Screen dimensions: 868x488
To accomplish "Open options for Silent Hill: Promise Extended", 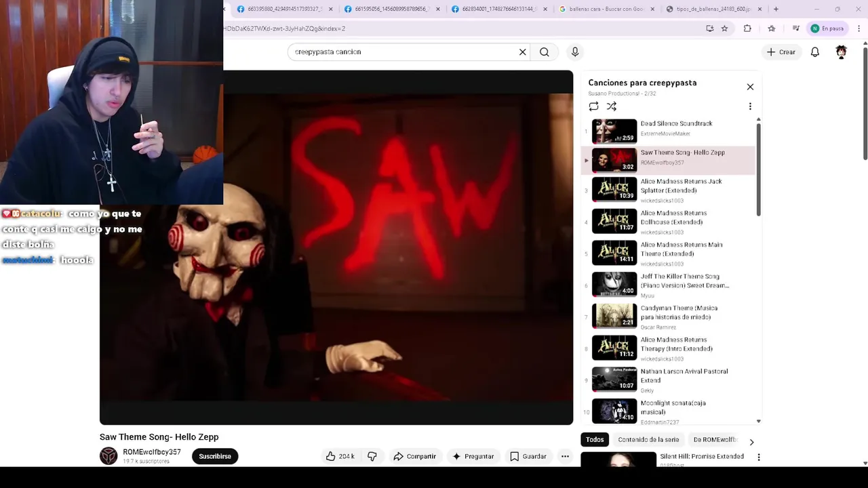I will click(758, 457).
